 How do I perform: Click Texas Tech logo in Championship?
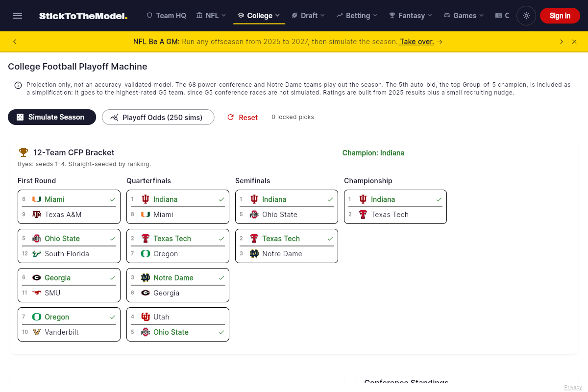pos(363,215)
